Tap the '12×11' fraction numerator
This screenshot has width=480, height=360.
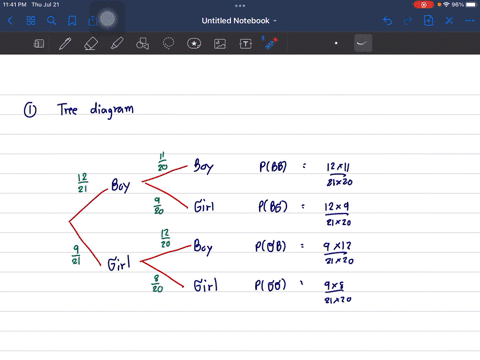tap(338, 166)
